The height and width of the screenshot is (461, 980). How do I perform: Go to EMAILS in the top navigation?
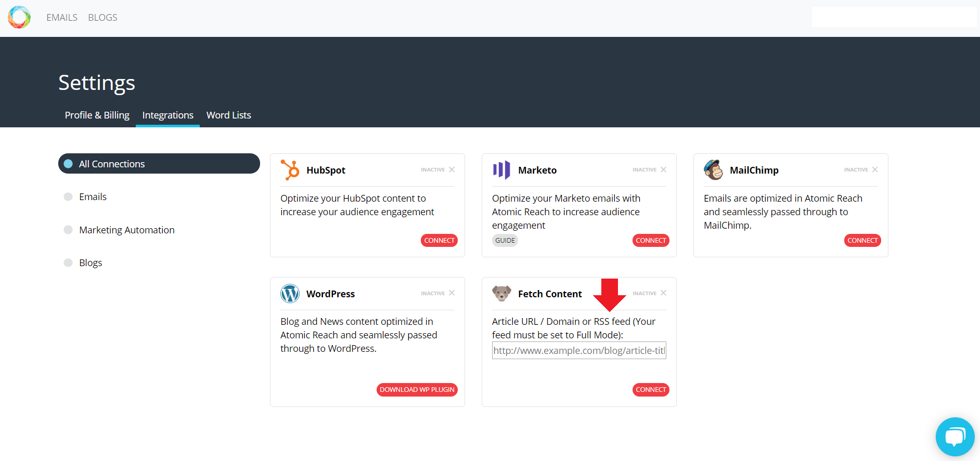pyautogui.click(x=62, y=17)
